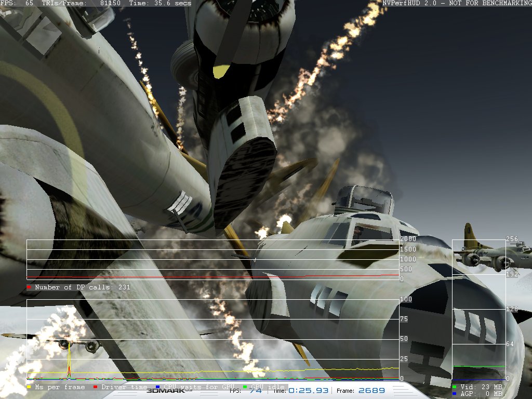This screenshot has width=532, height=399.
Task: Click the 3DMark bottom bar FPS value '74'
Action: 256,391
